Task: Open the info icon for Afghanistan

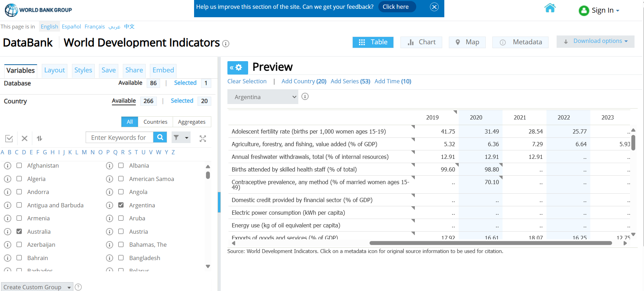Action: tap(8, 166)
